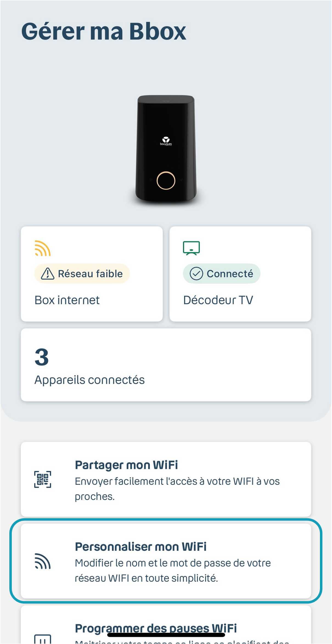This screenshot has width=332, height=644.
Task: Tap the number 3 device count
Action: pos(42,357)
